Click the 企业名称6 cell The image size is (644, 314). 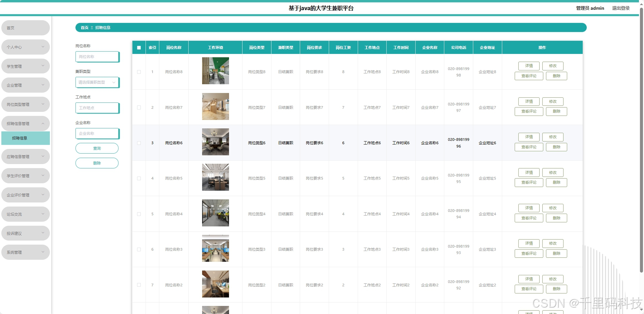click(430, 143)
